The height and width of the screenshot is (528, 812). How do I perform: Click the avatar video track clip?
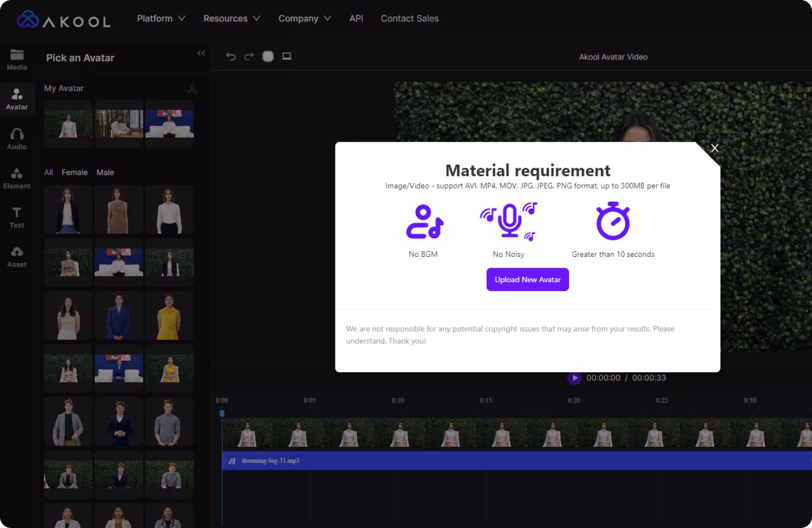(x=517, y=433)
